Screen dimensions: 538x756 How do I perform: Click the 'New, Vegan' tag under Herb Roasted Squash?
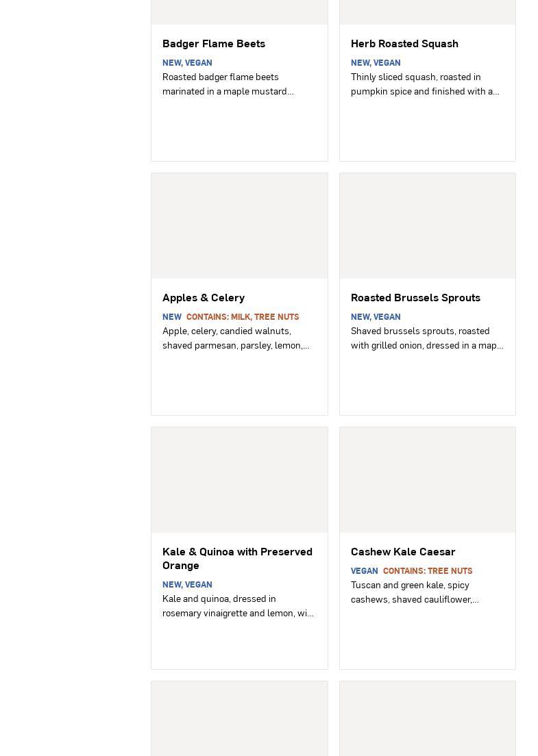pyautogui.click(x=376, y=63)
